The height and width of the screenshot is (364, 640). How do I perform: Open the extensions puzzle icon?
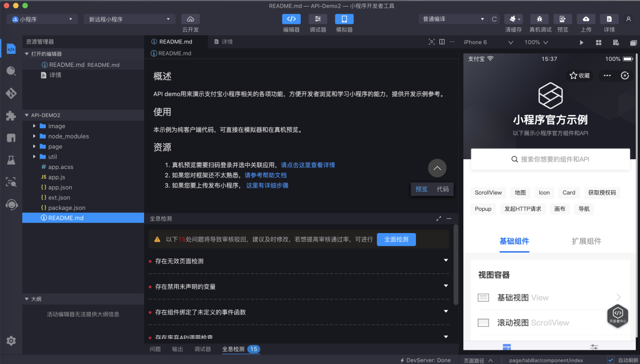point(11,116)
